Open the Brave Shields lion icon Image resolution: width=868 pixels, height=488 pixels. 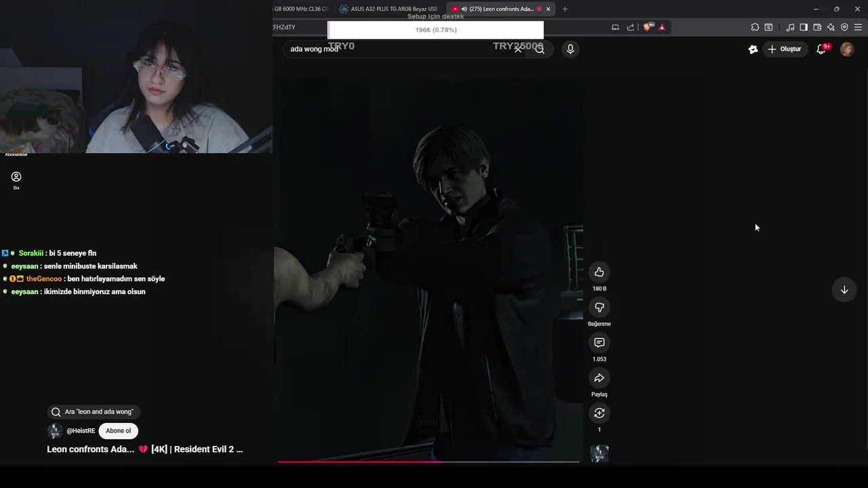point(647,27)
